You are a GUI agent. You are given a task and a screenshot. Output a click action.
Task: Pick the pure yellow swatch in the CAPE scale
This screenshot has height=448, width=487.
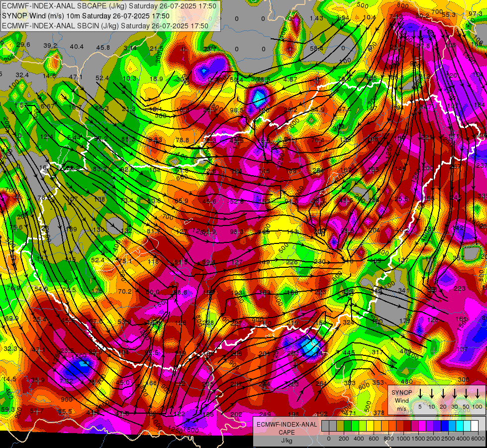pos(370,426)
